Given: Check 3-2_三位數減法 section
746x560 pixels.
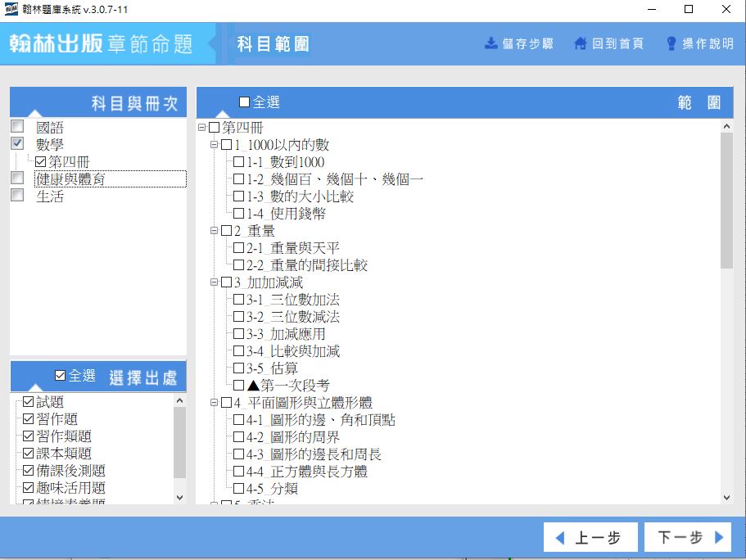Looking at the screenshot, I should [239, 317].
